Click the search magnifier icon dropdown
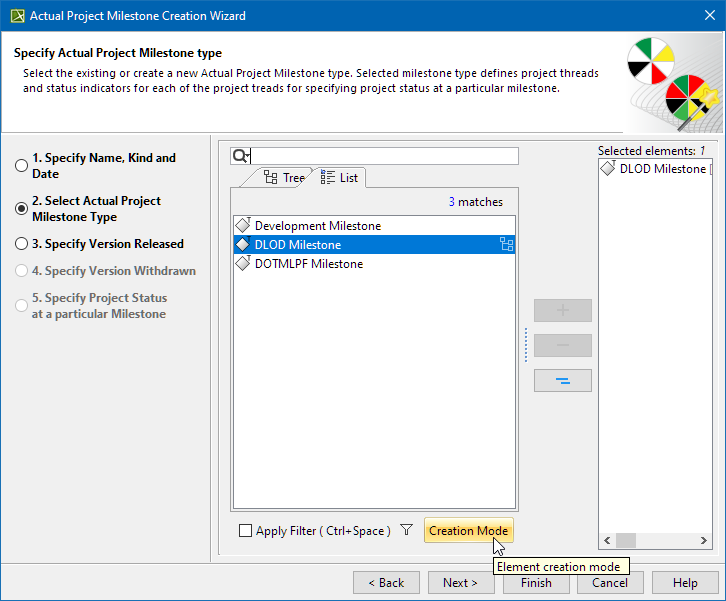Image resolution: width=726 pixels, height=601 pixels. coord(241,156)
